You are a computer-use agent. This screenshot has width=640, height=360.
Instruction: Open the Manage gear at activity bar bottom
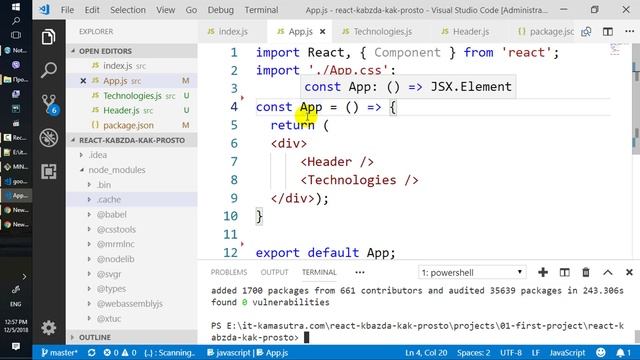(49, 328)
